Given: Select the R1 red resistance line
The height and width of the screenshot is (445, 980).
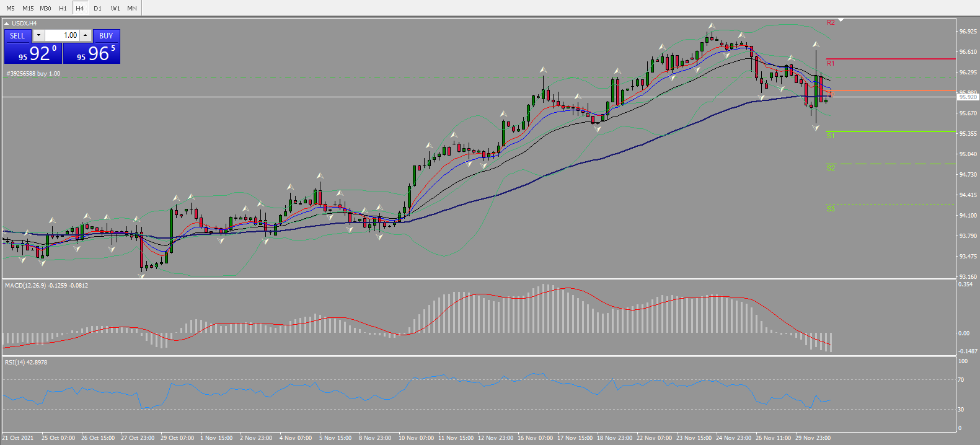Looking at the screenshot, I should point(891,59).
